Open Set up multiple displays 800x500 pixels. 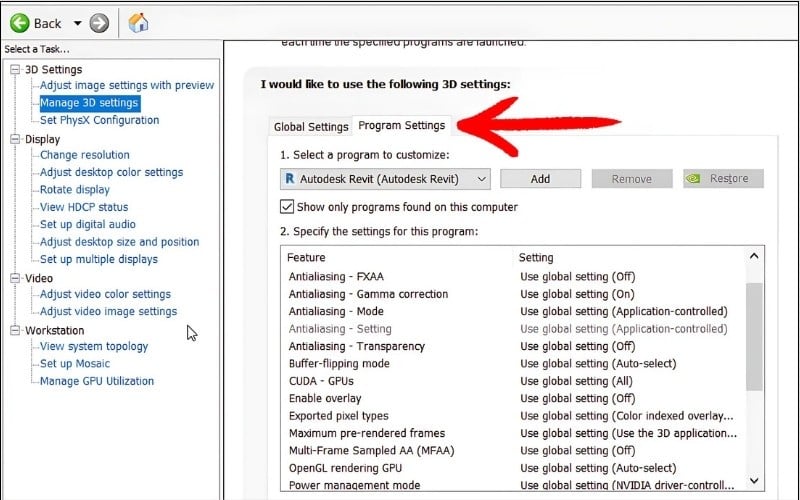(99, 259)
